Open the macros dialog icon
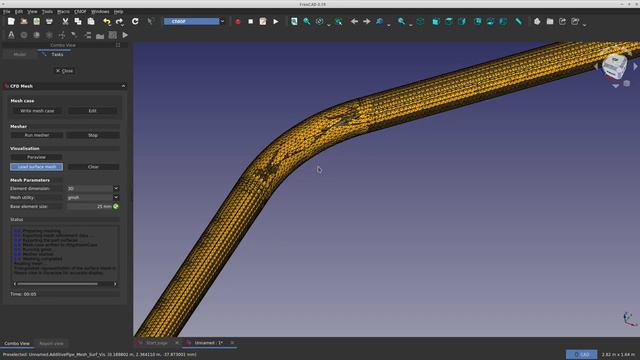The image size is (640, 360). (x=263, y=21)
